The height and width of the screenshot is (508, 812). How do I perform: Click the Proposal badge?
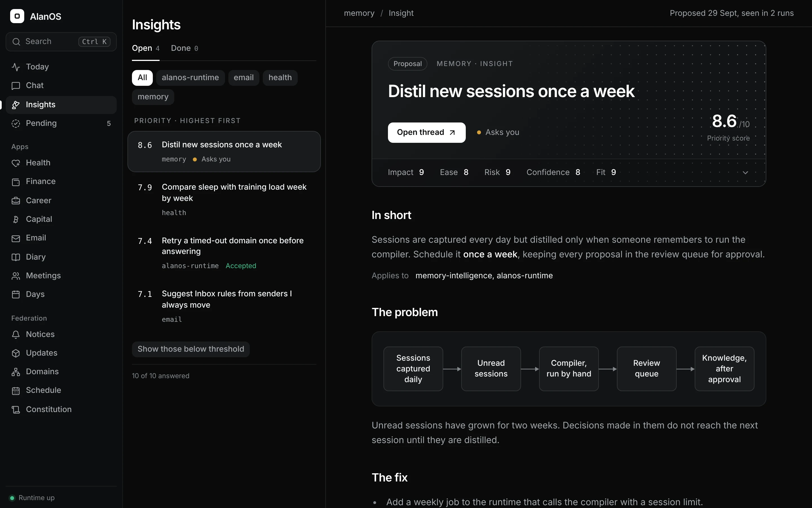click(407, 64)
